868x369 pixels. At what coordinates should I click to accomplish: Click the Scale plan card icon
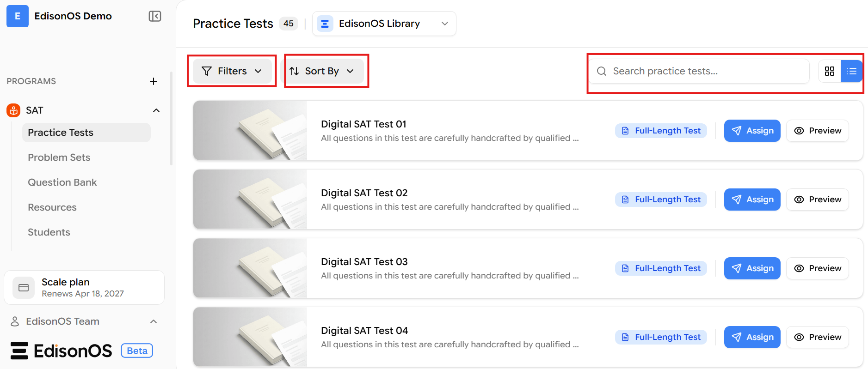pyautogui.click(x=24, y=288)
